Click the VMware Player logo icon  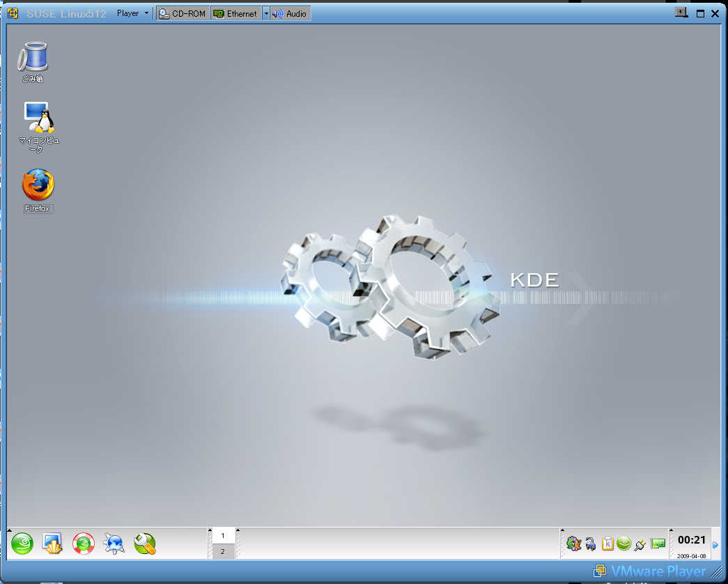click(600, 571)
